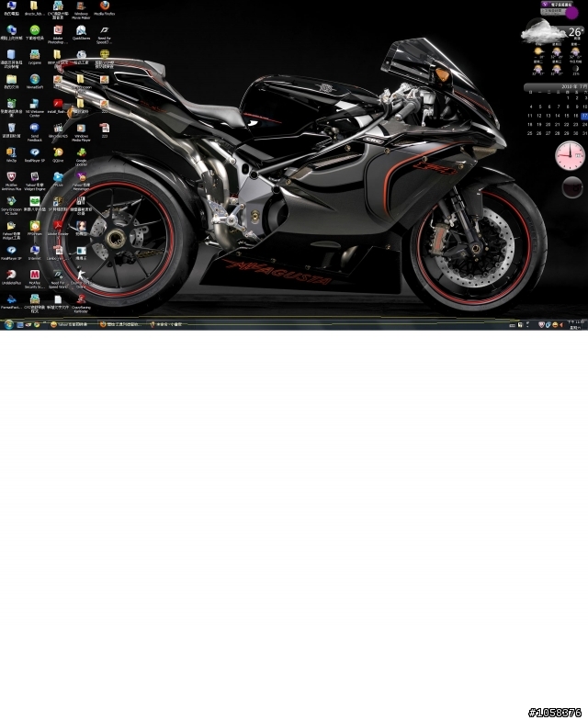Open the Yahoo Messenger taskbar button
The height and width of the screenshot is (720, 588).
pyautogui.click(x=72, y=325)
